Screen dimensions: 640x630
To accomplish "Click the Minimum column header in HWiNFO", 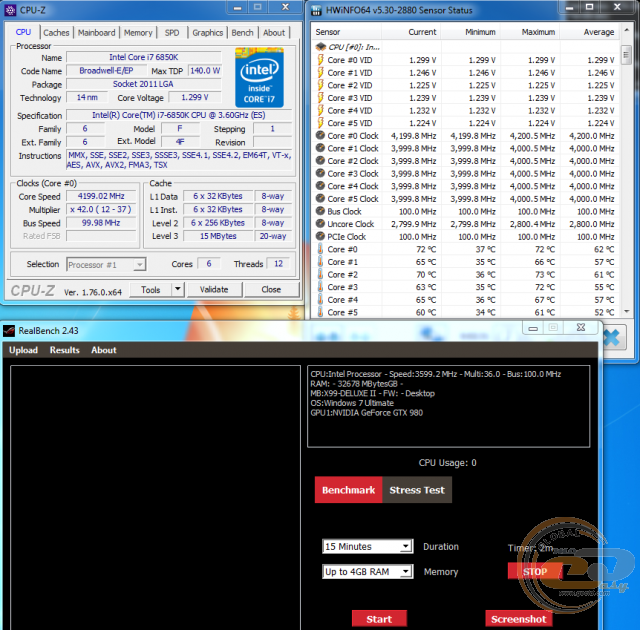I will (x=470, y=32).
